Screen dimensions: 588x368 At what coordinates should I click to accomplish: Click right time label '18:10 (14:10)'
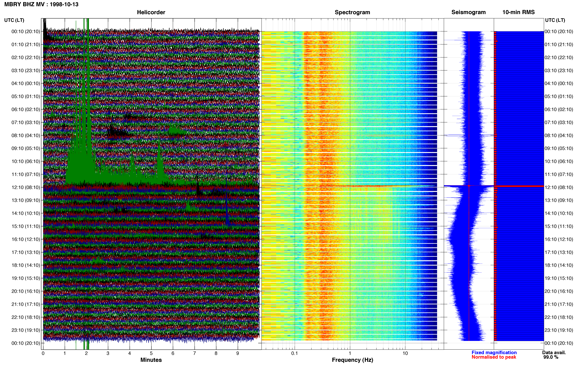click(x=559, y=265)
